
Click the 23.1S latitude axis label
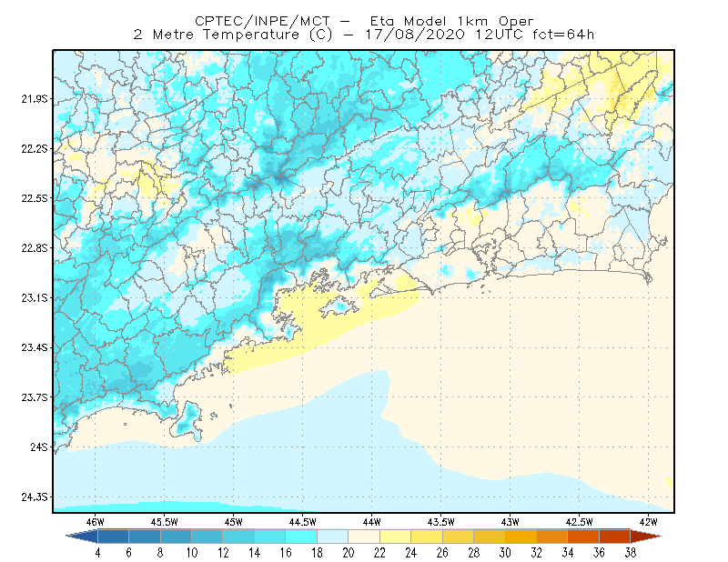[x=35, y=297]
